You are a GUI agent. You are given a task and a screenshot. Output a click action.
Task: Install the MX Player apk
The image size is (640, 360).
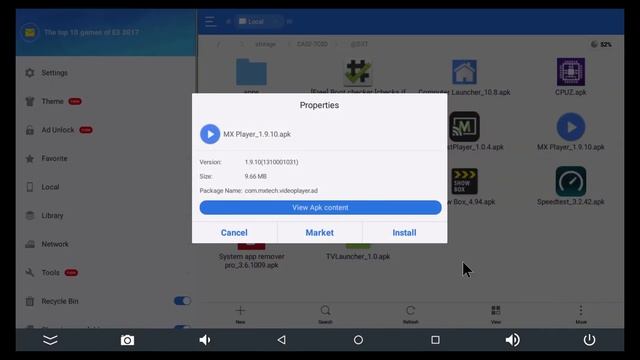(404, 233)
